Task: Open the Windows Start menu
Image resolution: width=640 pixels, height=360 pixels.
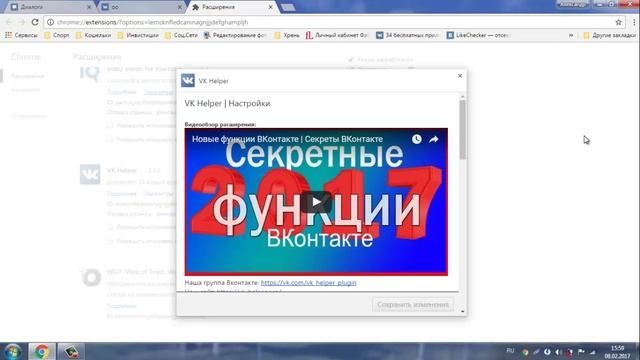Action: 13,351
